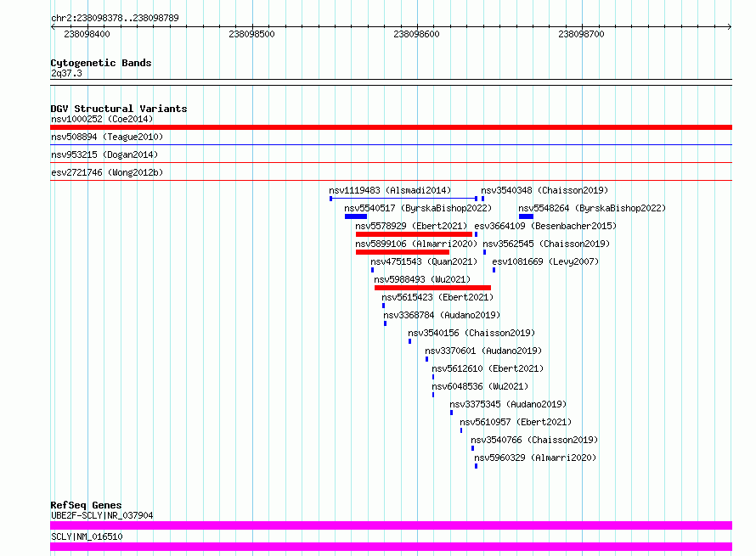This screenshot has width=756, height=556.
Task: Select nsv5899106 (Almarri2020) label
Action: 416,244
